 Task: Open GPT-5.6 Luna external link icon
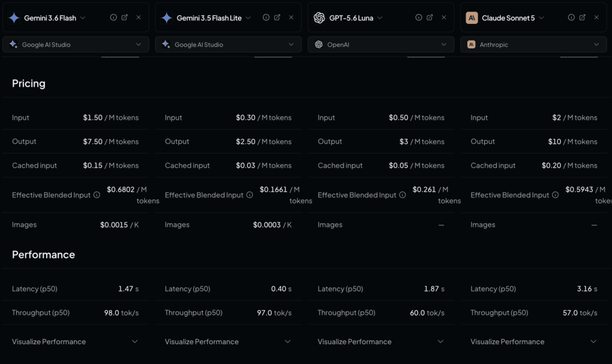pos(430,17)
